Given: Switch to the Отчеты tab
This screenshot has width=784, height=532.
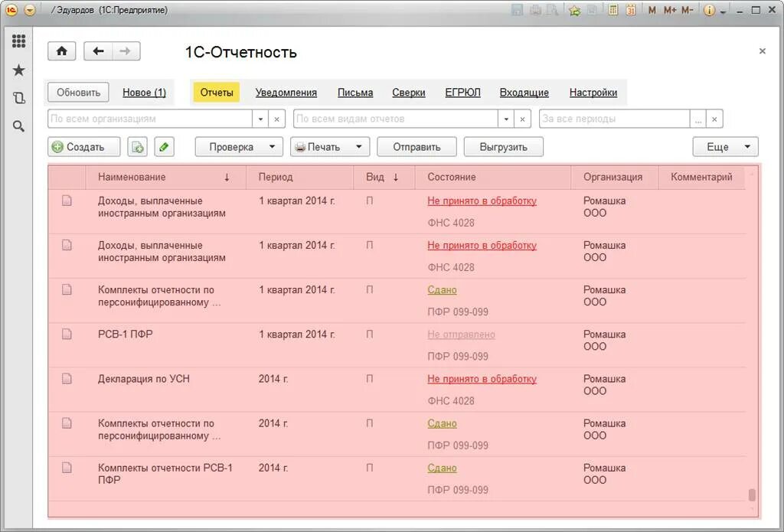Looking at the screenshot, I should click(x=217, y=93).
